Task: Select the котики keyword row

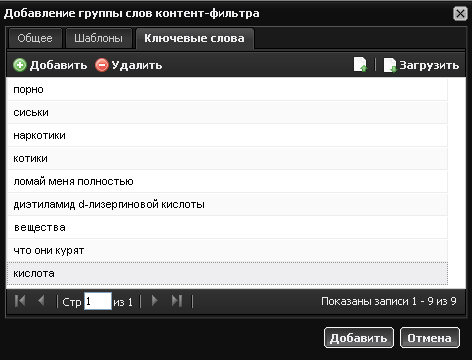Action: click(227, 158)
